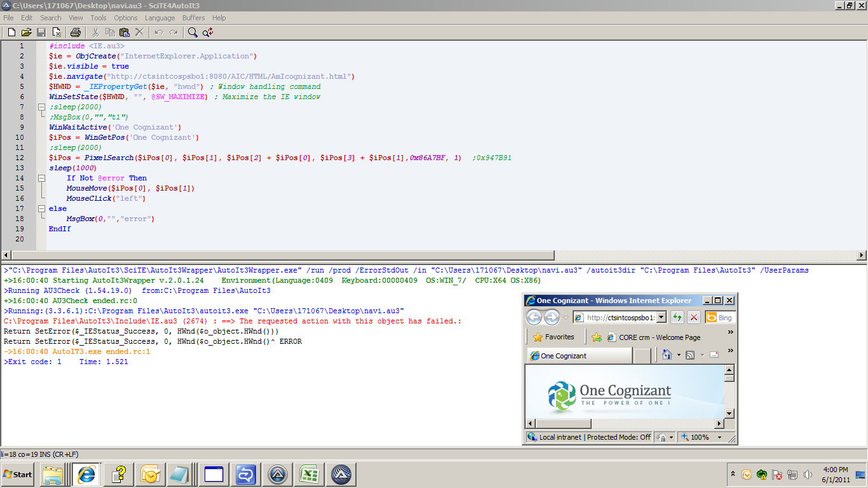Viewport: 868px width, 488px height.
Task: Click the MsgBox error line 18 in editor
Action: pos(111,219)
